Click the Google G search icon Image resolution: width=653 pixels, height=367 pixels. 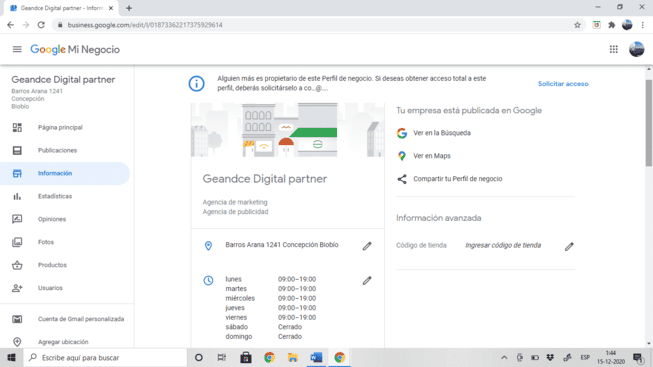(x=402, y=133)
